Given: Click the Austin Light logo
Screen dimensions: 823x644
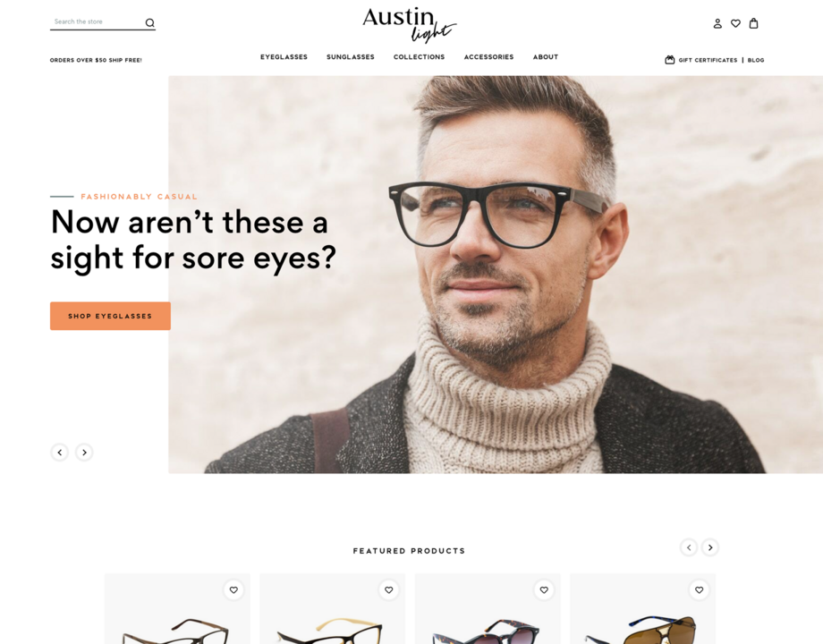Looking at the screenshot, I should click(409, 25).
